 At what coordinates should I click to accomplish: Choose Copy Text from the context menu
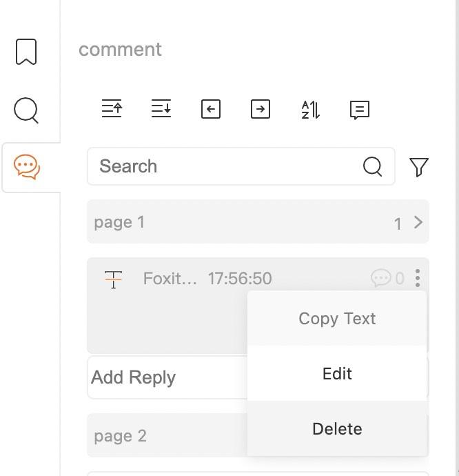point(337,319)
